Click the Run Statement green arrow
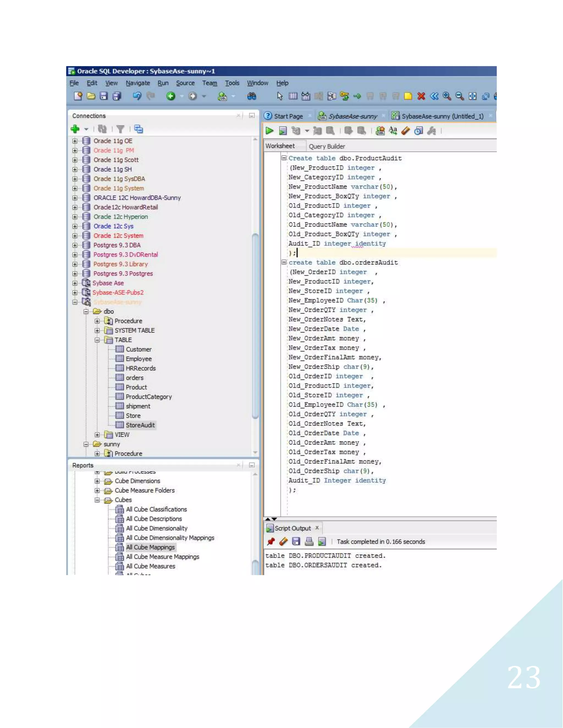Screen dimensions: 563x728 pos(269,131)
